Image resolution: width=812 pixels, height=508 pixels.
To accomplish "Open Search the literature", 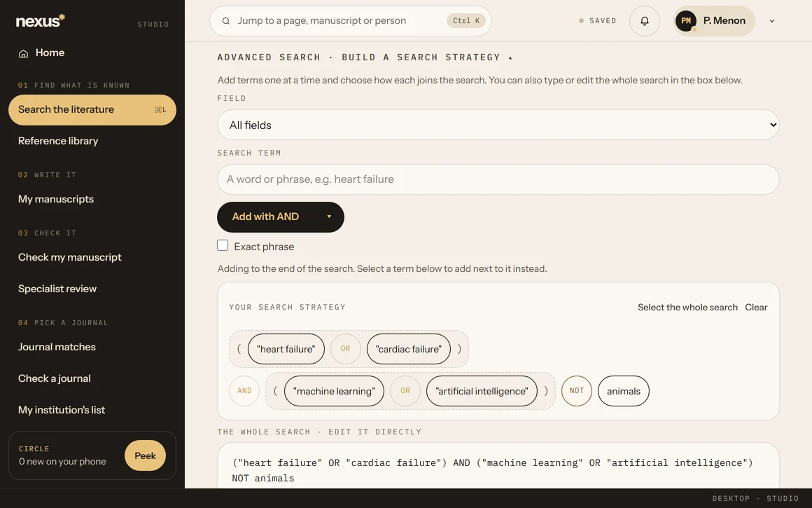I will [x=92, y=109].
